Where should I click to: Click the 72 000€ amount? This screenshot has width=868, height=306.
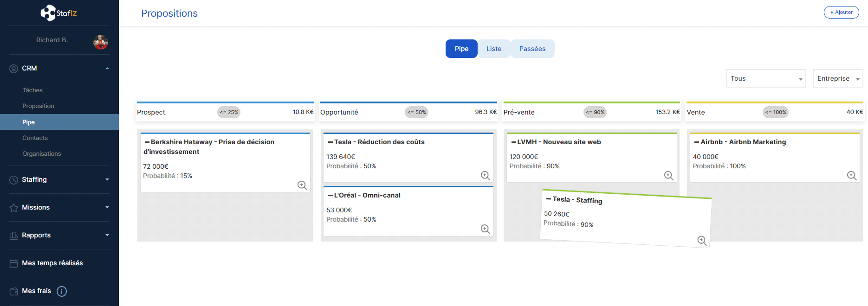(x=155, y=166)
